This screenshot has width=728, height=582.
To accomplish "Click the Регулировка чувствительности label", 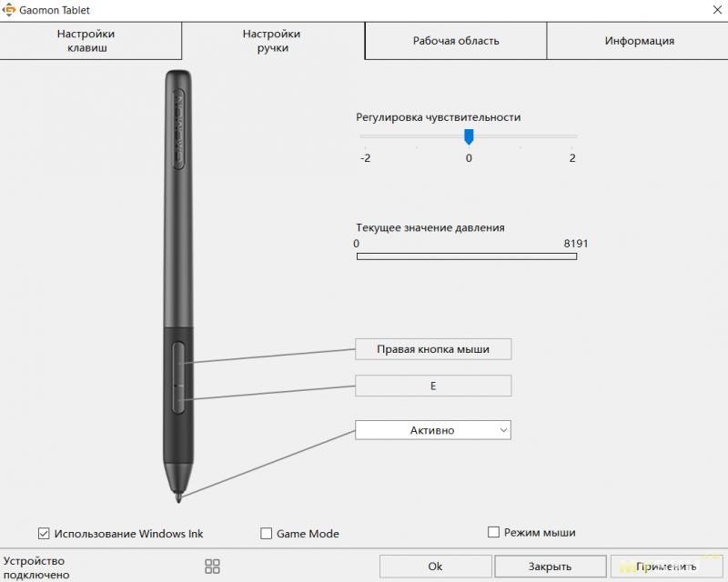I will point(439,117).
